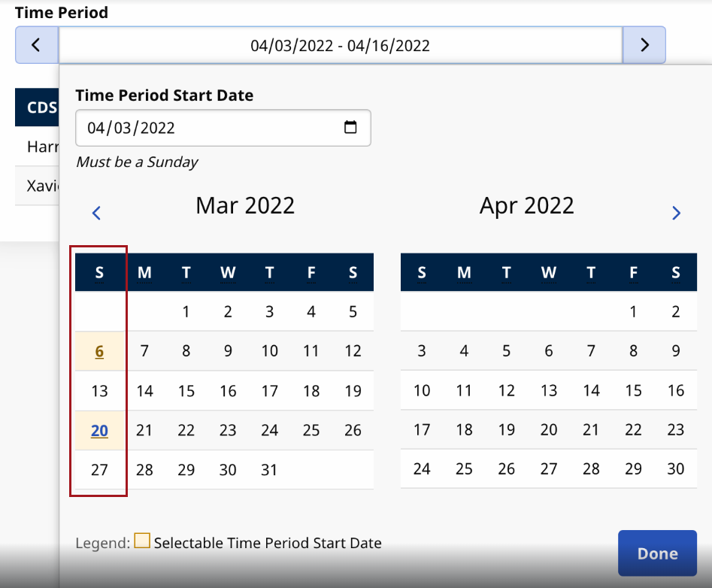Screen dimensions: 712x588
Task: Click the Time Period Start Date field
Action: point(211,128)
